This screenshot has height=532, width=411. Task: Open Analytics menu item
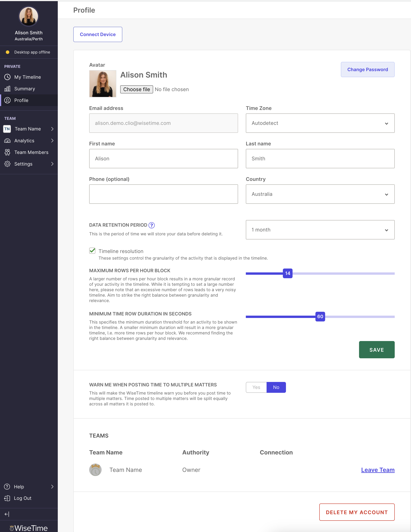tap(29, 141)
